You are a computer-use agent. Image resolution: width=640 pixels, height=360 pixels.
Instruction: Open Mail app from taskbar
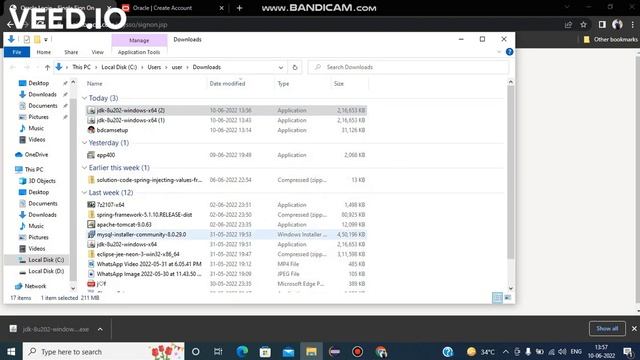click(289, 351)
